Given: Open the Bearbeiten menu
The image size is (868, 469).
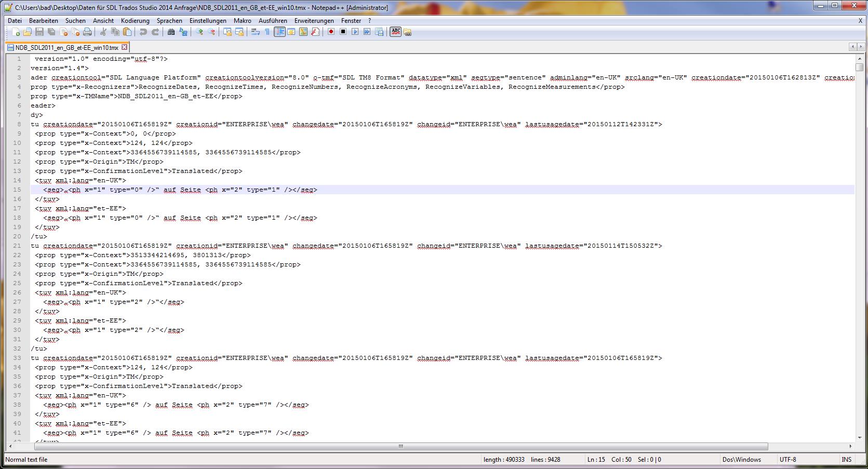Looking at the screenshot, I should (x=44, y=21).
